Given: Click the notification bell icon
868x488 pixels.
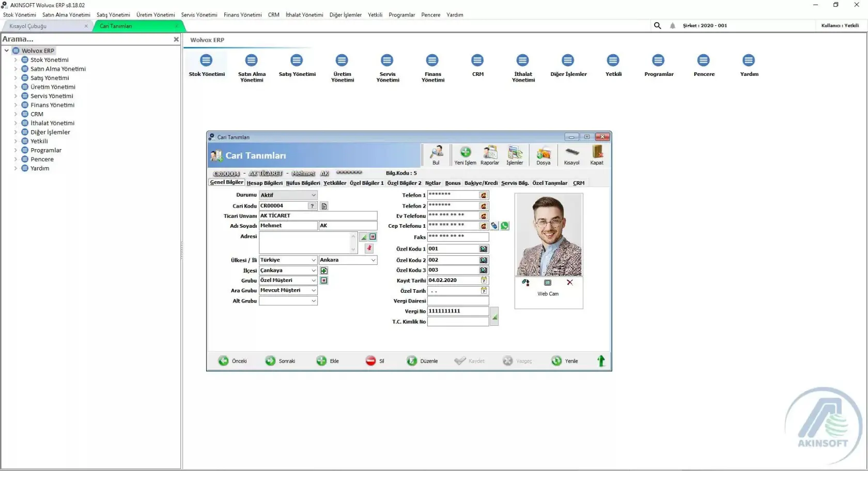Looking at the screenshot, I should (x=673, y=25).
